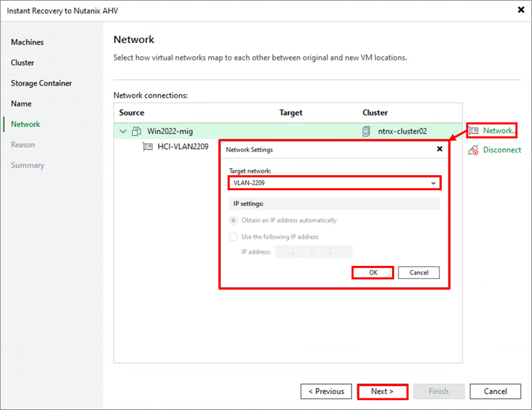Screen dimensions: 532x410
Task: Close the Instant Recovery wizard window
Action: point(521,10)
